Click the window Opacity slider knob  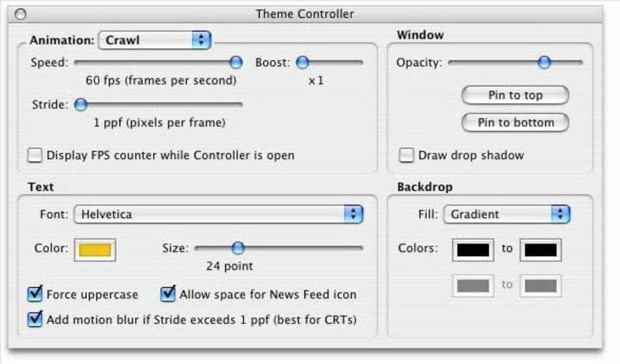pyautogui.click(x=544, y=62)
